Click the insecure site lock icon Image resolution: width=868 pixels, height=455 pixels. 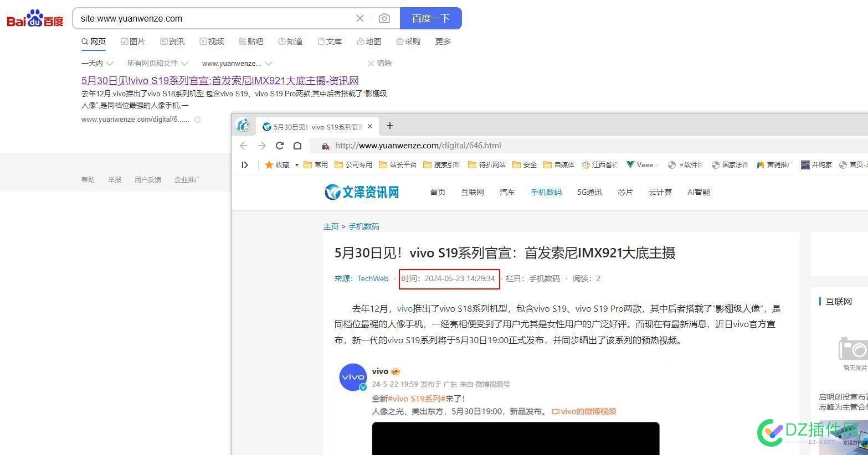click(326, 146)
